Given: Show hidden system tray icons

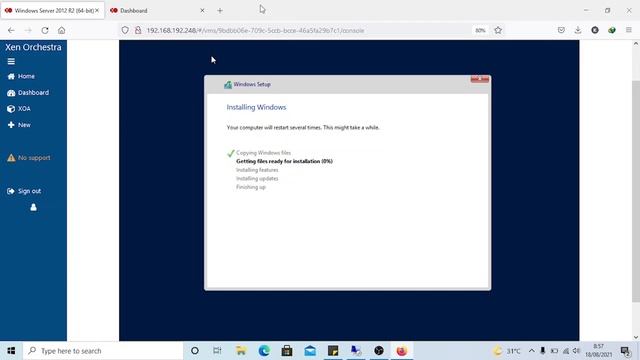Looking at the screenshot, I should pos(531,351).
